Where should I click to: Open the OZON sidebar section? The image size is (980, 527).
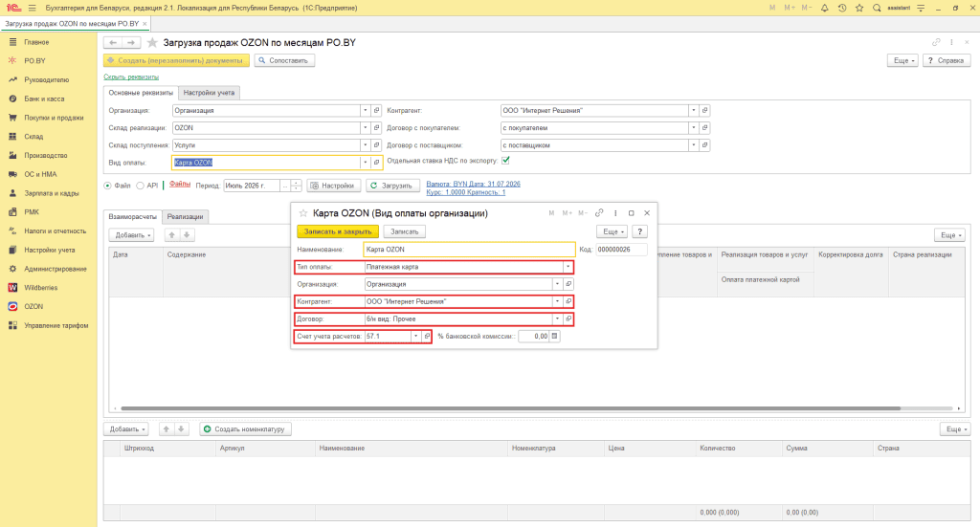pyautogui.click(x=33, y=307)
